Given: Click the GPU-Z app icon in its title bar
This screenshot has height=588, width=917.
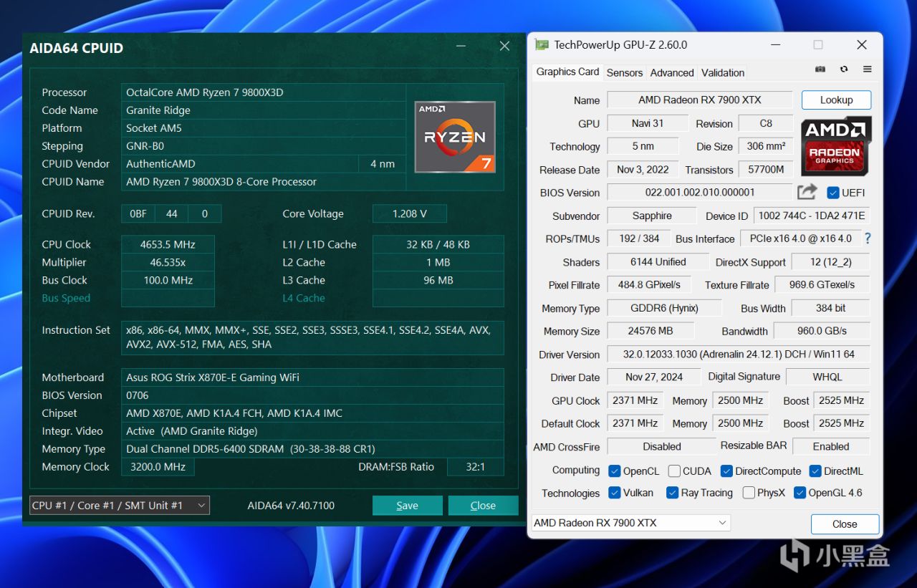Looking at the screenshot, I should tap(542, 45).
